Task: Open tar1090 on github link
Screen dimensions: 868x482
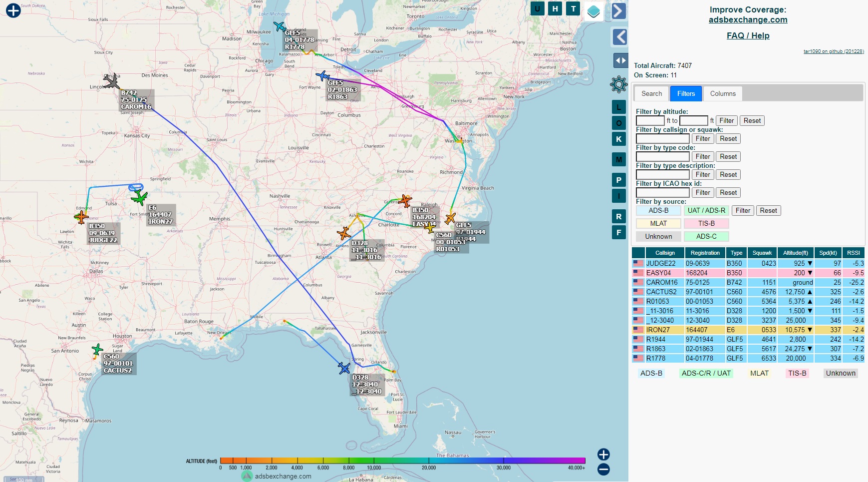Action: pos(834,51)
